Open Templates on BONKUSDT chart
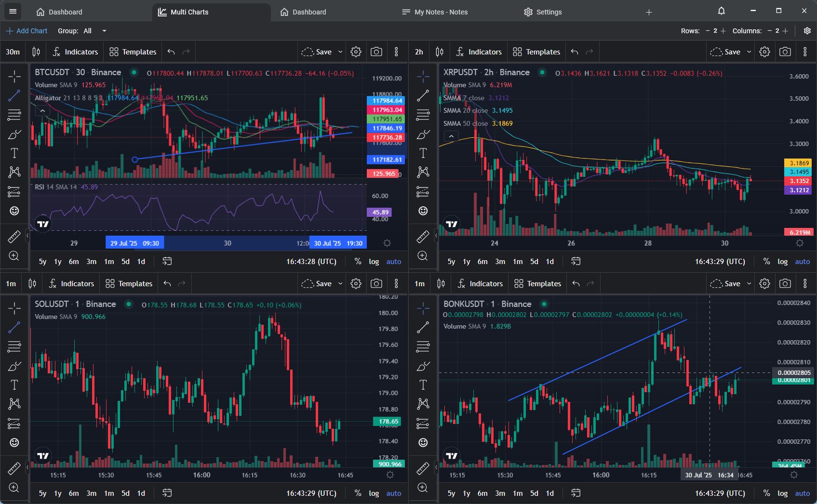The image size is (817, 504). pyautogui.click(x=537, y=283)
